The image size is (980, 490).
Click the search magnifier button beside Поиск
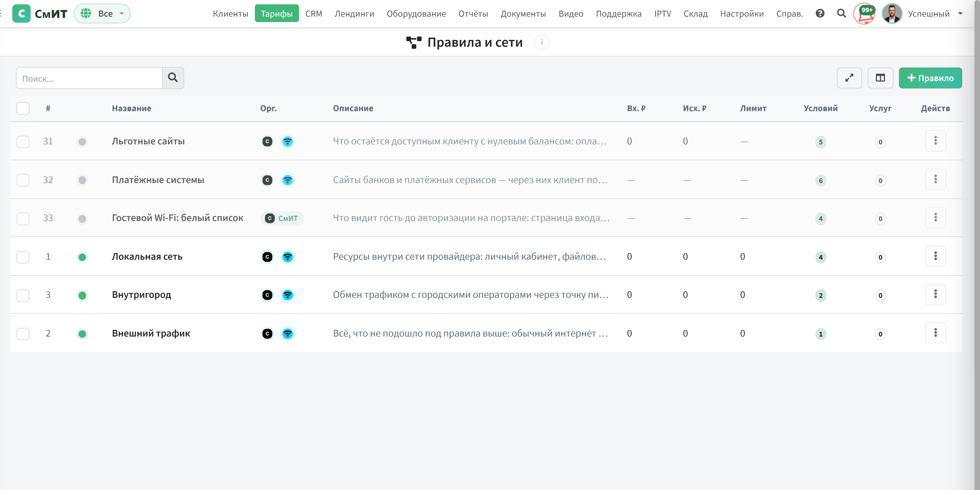coord(173,78)
